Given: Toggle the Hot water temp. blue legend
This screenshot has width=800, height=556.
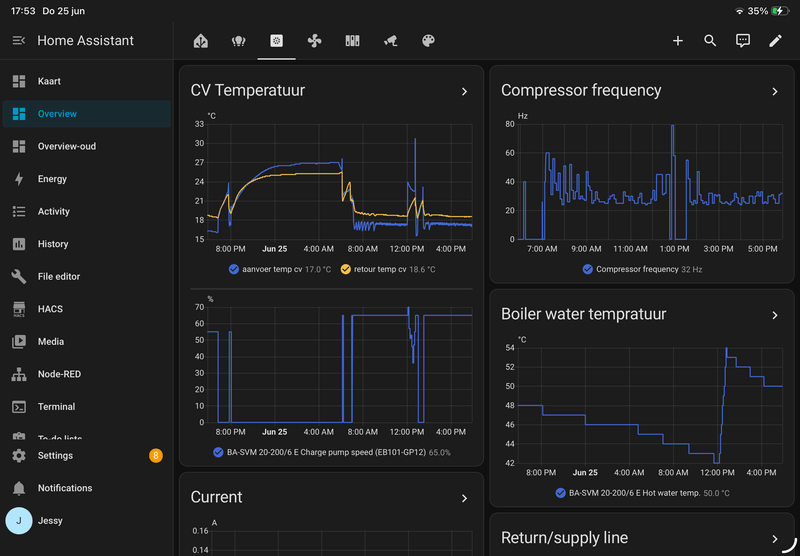Looking at the screenshot, I should pyautogui.click(x=560, y=493).
